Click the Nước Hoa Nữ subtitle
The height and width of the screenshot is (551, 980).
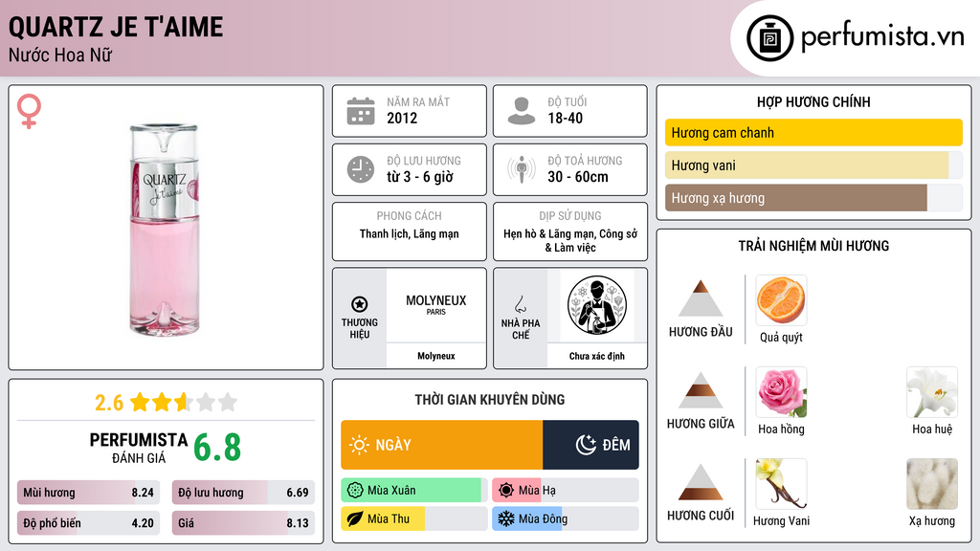pyautogui.click(x=60, y=55)
